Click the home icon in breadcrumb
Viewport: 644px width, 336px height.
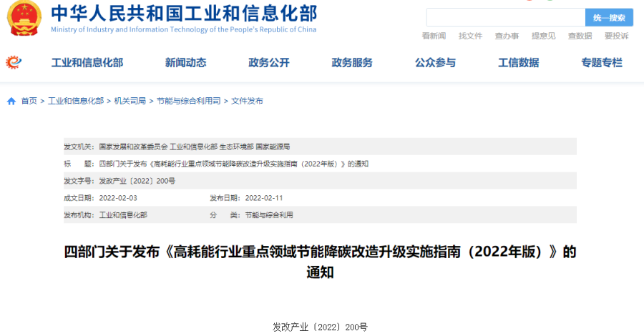(11, 102)
